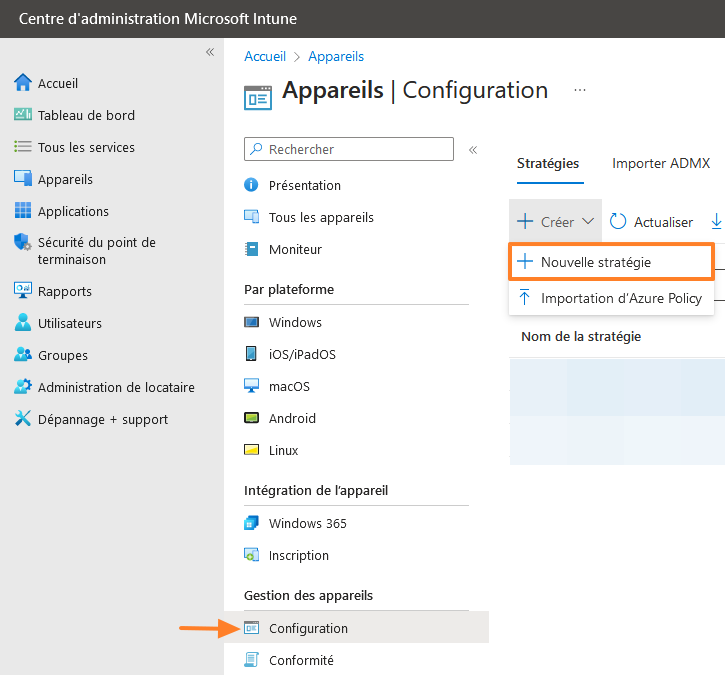The height and width of the screenshot is (675, 725).
Task: Select Présentation label in submenu
Action: point(305,185)
